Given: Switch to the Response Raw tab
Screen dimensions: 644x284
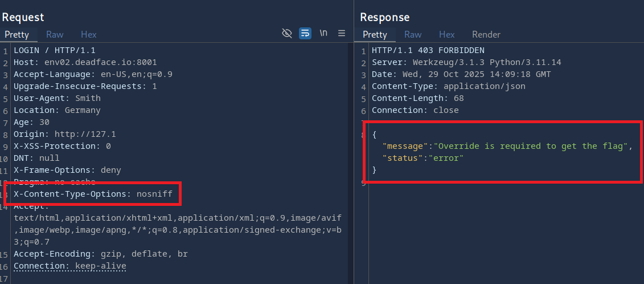Looking at the screenshot, I should click(x=413, y=34).
